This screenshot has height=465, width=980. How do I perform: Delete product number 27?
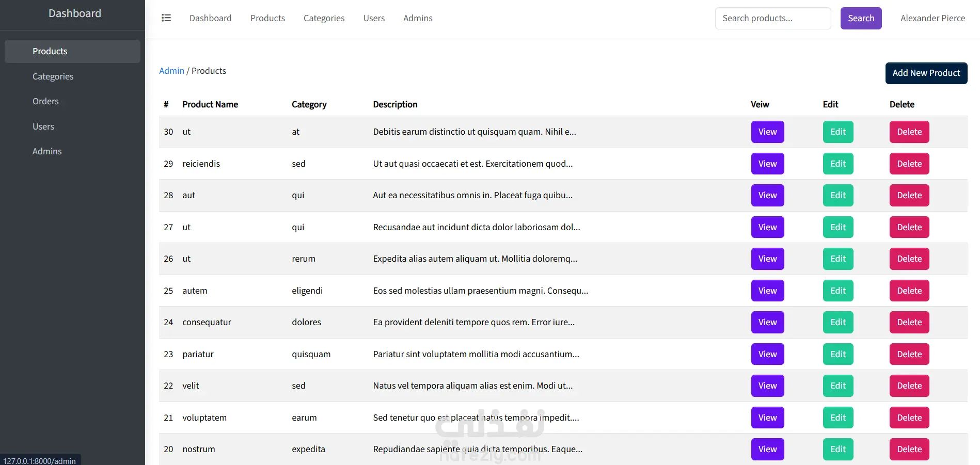click(x=909, y=227)
